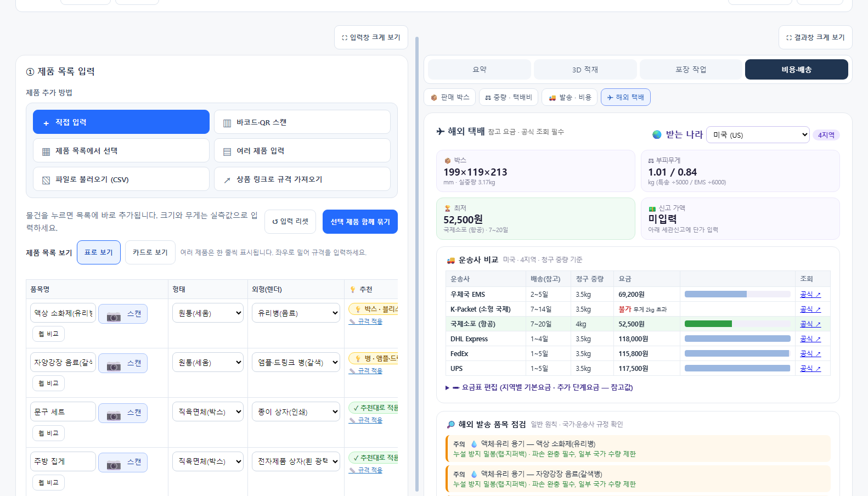
Task: Open 공식 link for DHL Express
Action: pos(810,339)
